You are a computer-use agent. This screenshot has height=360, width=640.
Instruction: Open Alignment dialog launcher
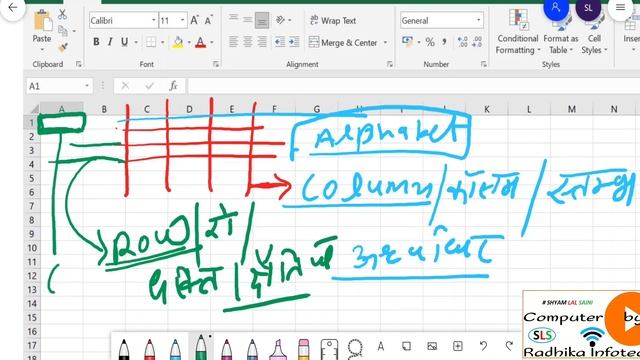[x=390, y=64]
